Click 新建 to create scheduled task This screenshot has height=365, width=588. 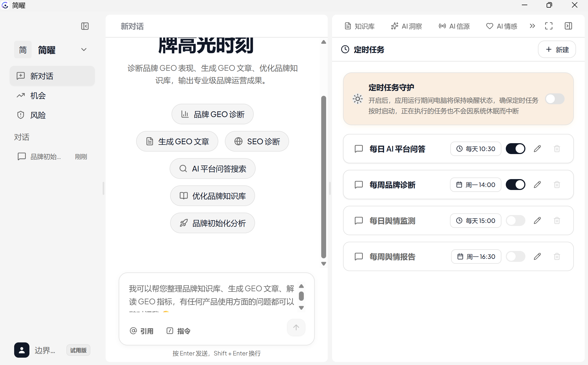[557, 49]
